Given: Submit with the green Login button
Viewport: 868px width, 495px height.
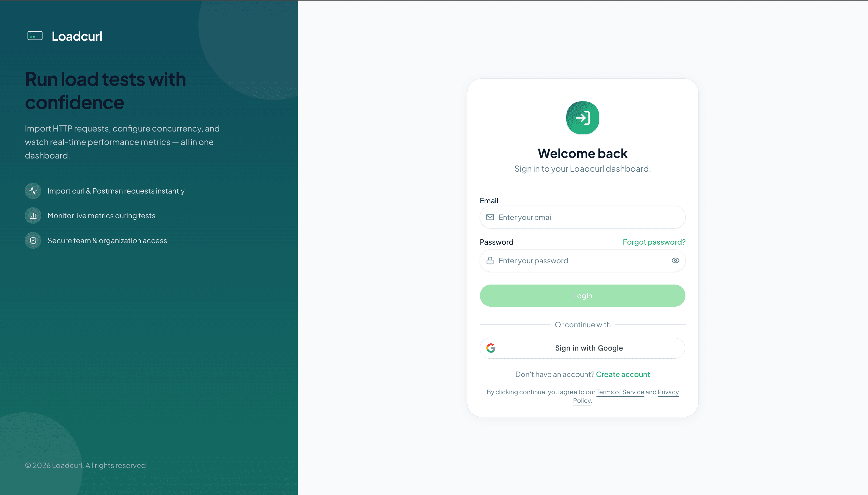Looking at the screenshot, I should pos(582,296).
